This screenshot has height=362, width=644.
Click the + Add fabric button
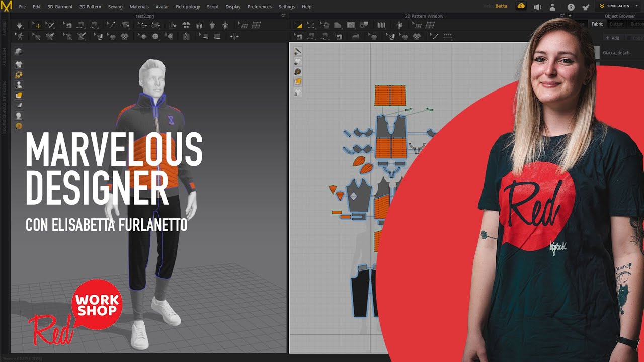pos(612,38)
